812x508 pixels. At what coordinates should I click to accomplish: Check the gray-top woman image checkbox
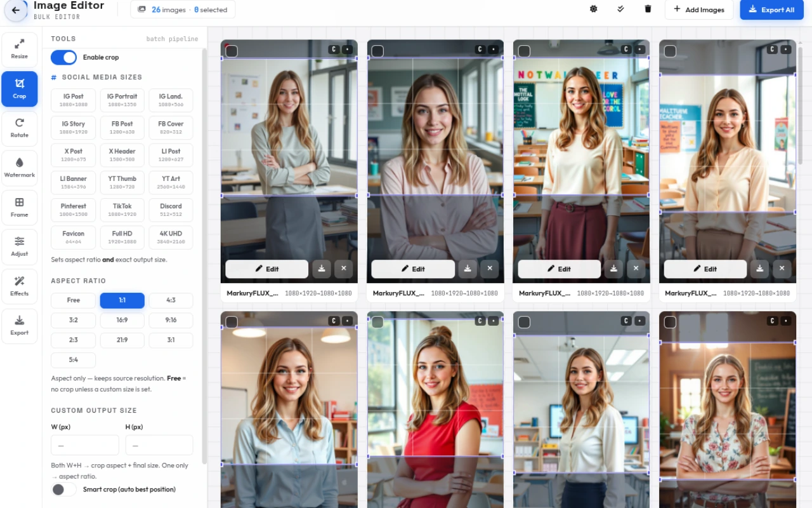pos(232,51)
